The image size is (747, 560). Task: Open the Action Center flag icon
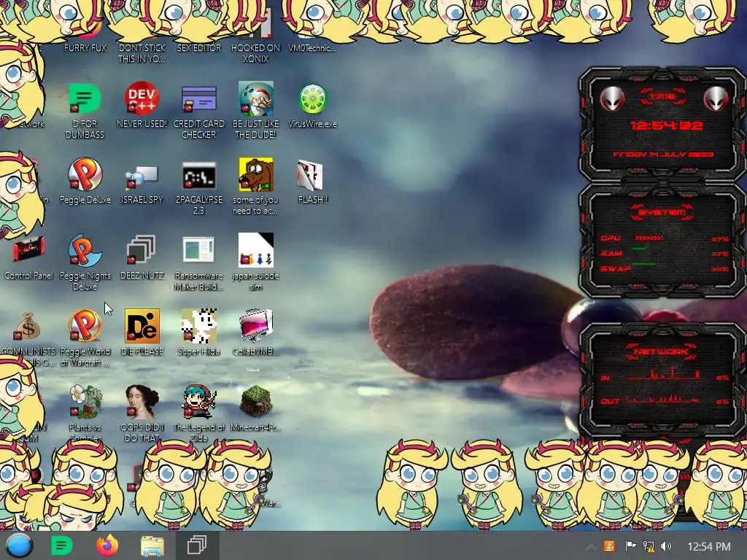click(x=630, y=546)
